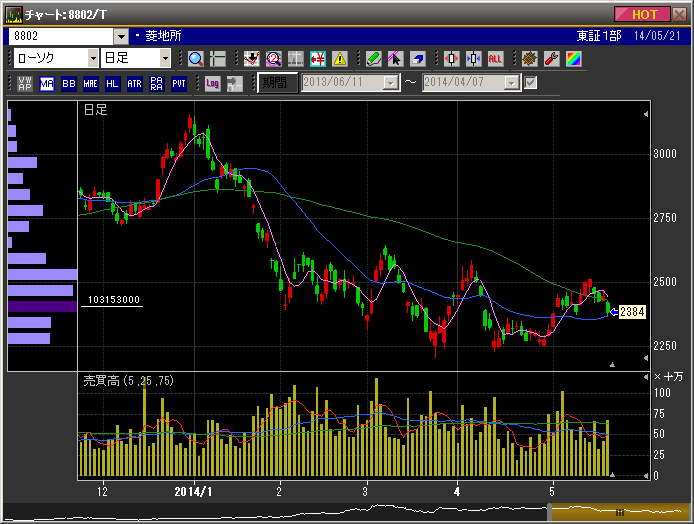The image size is (694, 524).
Task: Open the rainbow color settings icon
Action: point(573,58)
